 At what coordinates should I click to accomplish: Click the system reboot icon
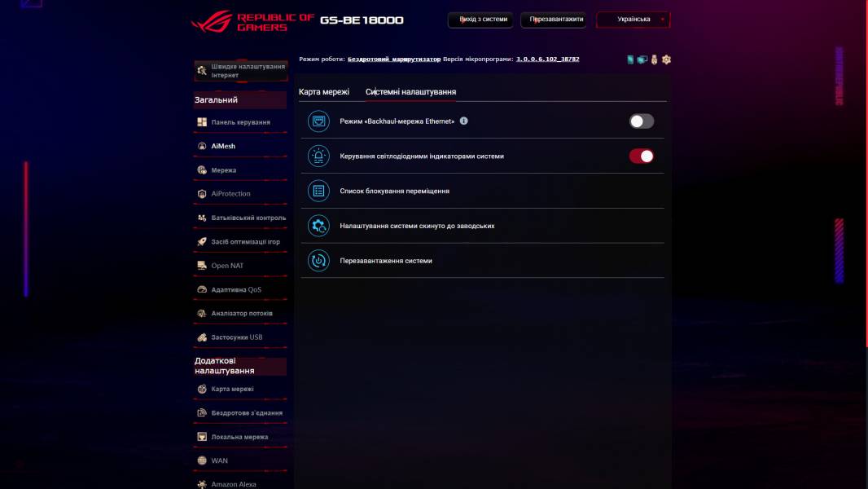point(318,261)
